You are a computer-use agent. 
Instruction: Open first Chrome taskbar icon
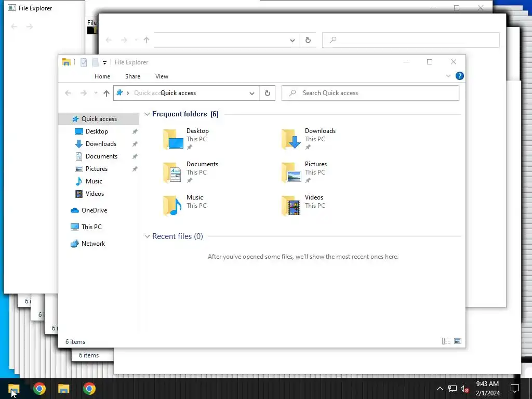tap(39, 389)
